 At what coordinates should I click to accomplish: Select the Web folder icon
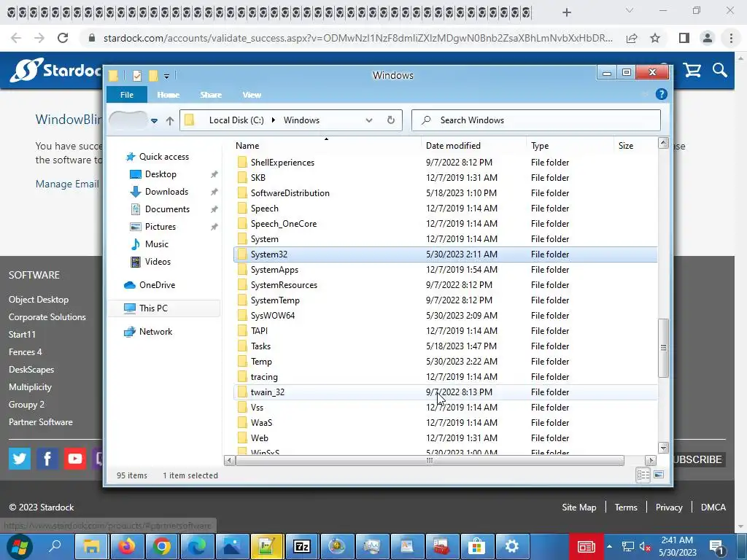click(x=242, y=437)
